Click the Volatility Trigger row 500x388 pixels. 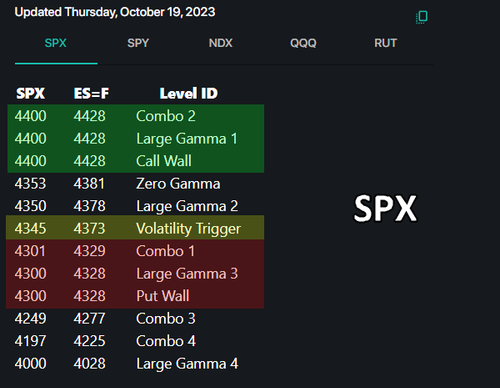135,228
